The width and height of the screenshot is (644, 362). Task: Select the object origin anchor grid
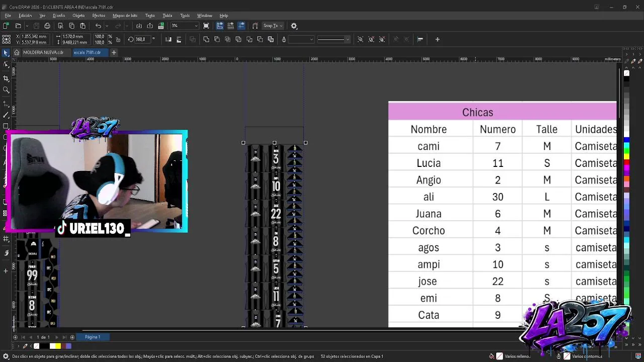coord(6,39)
